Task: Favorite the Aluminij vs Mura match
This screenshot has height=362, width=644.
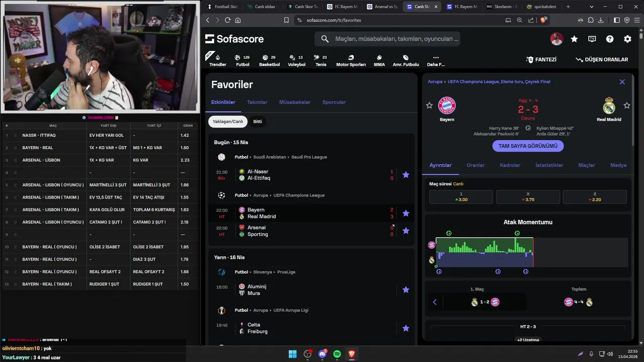Action: point(406,290)
